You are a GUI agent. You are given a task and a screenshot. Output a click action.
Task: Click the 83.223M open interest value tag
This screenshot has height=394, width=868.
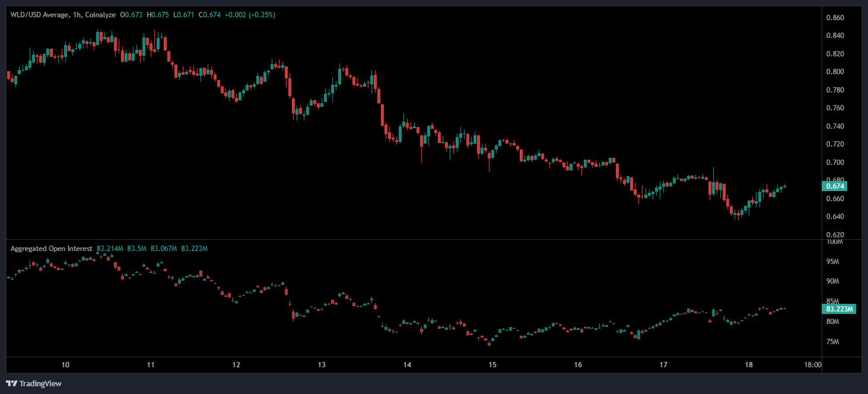pos(838,309)
